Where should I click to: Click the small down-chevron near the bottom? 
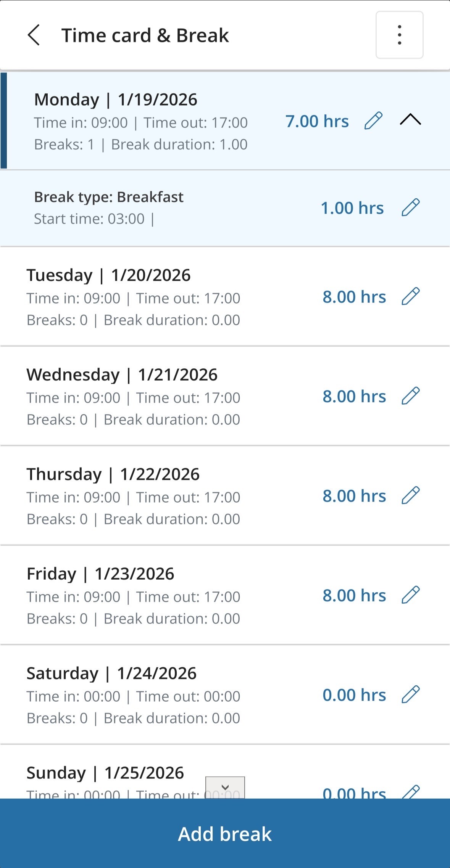[225, 787]
